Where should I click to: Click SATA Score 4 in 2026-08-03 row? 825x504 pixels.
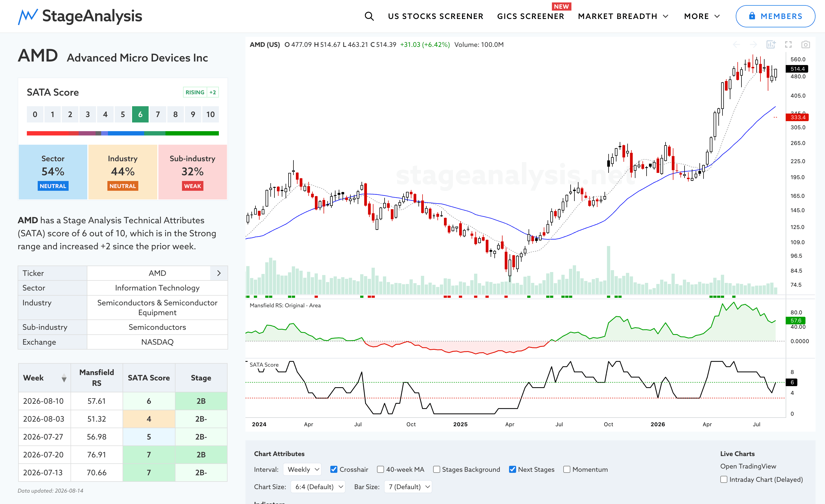pyautogui.click(x=149, y=419)
